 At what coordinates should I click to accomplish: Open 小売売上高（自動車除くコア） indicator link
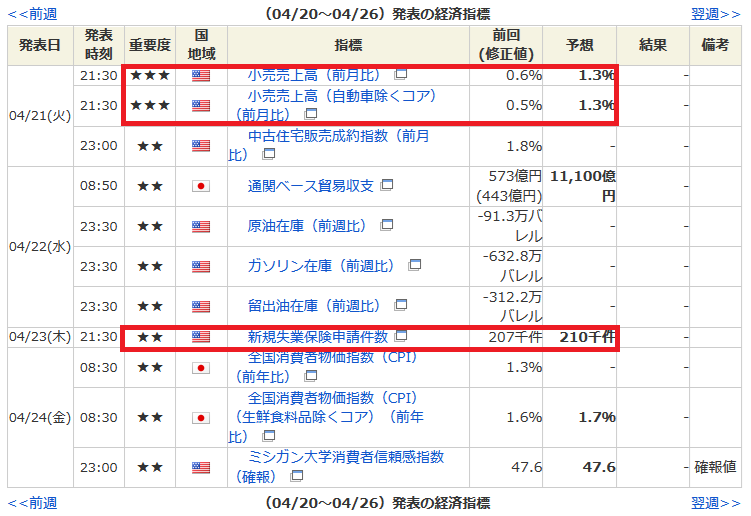(335, 105)
